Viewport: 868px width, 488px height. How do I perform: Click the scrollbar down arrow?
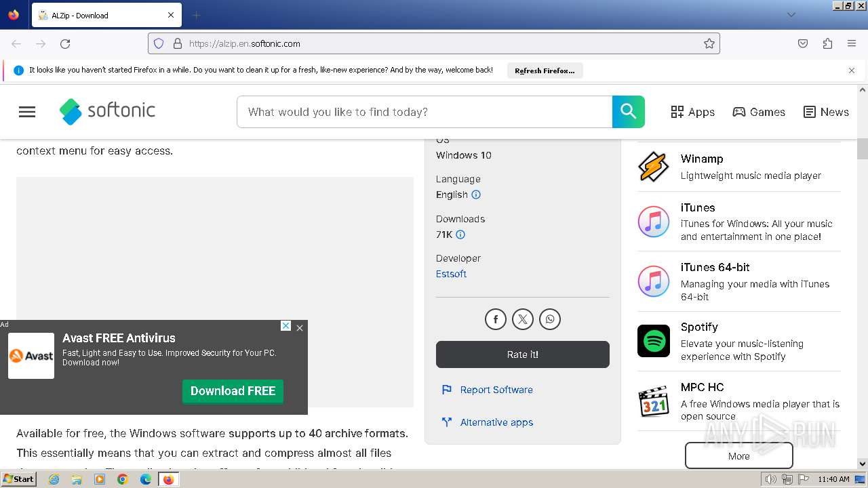(863, 464)
